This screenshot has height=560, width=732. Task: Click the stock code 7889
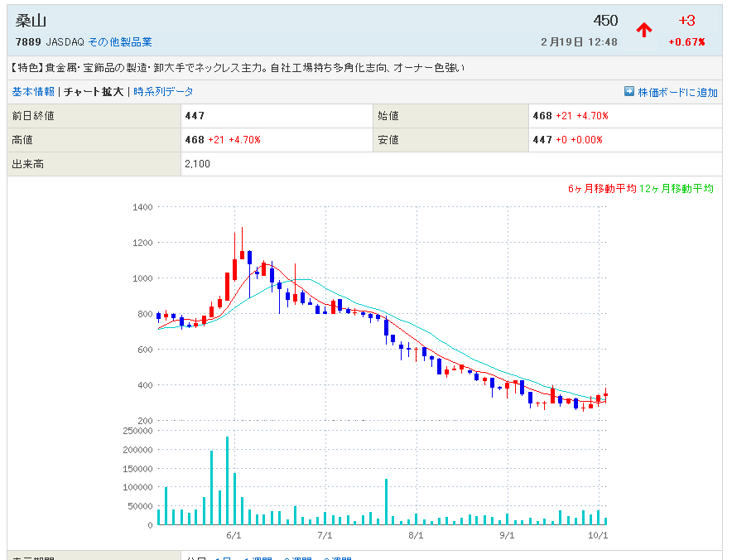(x=28, y=41)
